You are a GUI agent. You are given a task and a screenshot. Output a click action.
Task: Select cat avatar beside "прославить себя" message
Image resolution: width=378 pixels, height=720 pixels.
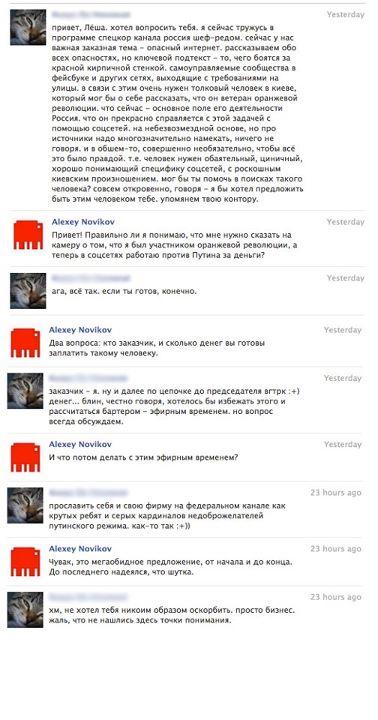coord(25,505)
